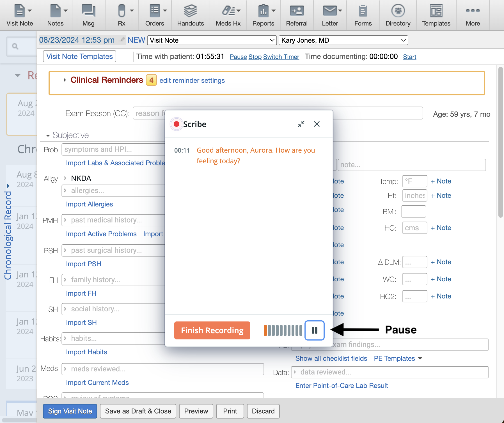The image size is (504, 423).
Task: Open the provider dropdown showing Kary Jones, MD
Action: (x=343, y=40)
